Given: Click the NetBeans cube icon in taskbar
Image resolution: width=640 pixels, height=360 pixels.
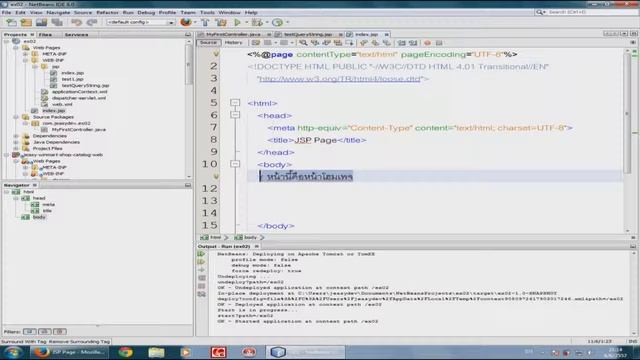Looking at the screenshot, I should click(278, 352).
